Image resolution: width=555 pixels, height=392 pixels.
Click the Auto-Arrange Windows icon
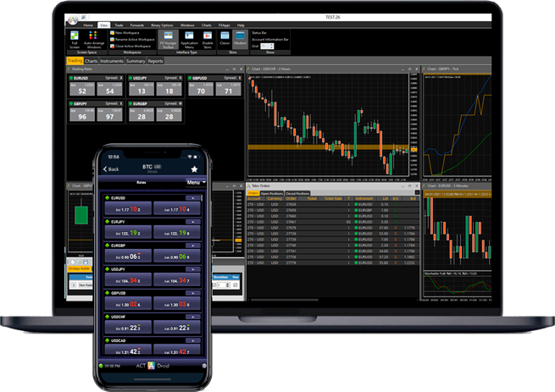tap(93, 39)
